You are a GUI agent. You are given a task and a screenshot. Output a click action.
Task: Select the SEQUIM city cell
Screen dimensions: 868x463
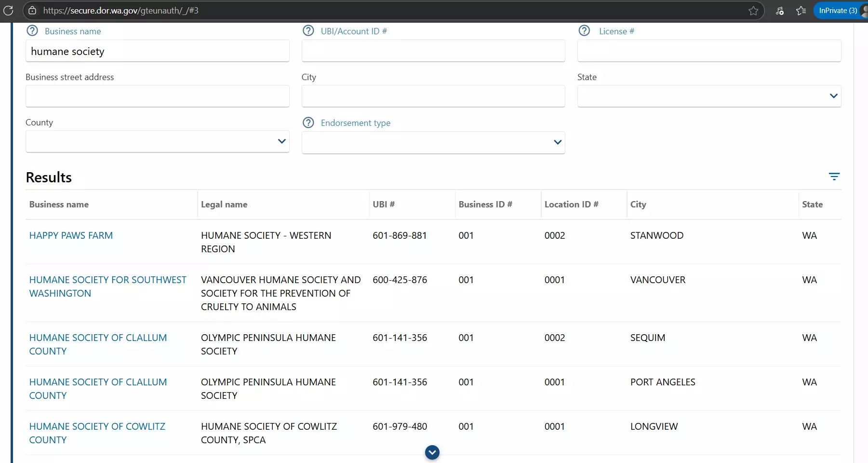pos(648,338)
